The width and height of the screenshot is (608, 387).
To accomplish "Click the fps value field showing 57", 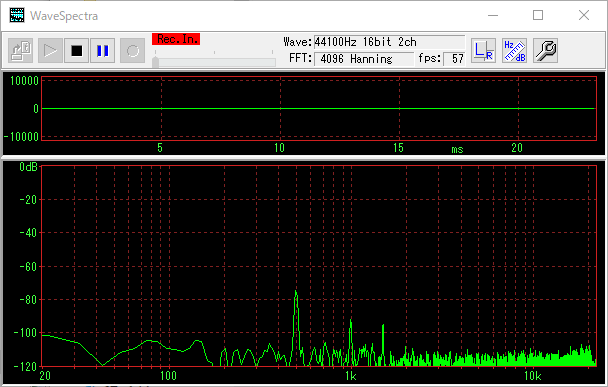I will click(x=454, y=59).
